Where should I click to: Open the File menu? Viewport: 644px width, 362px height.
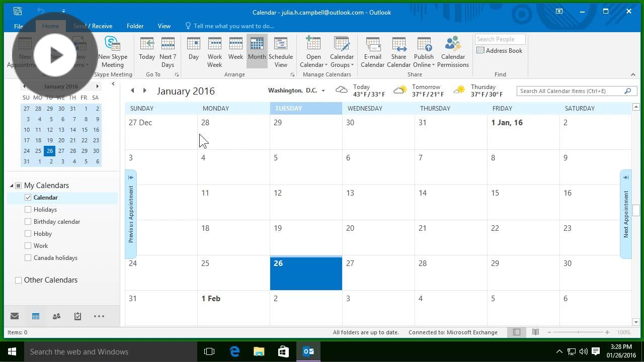pos(18,26)
